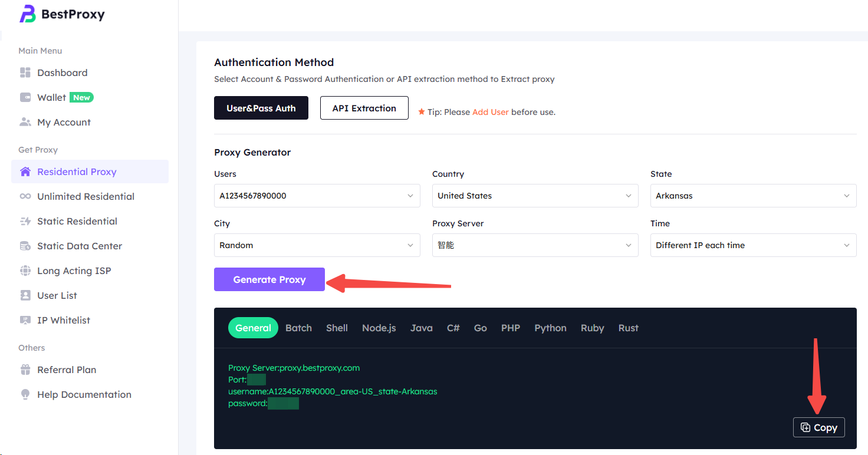Open Dashboard via its sidebar icon

[x=25, y=72]
